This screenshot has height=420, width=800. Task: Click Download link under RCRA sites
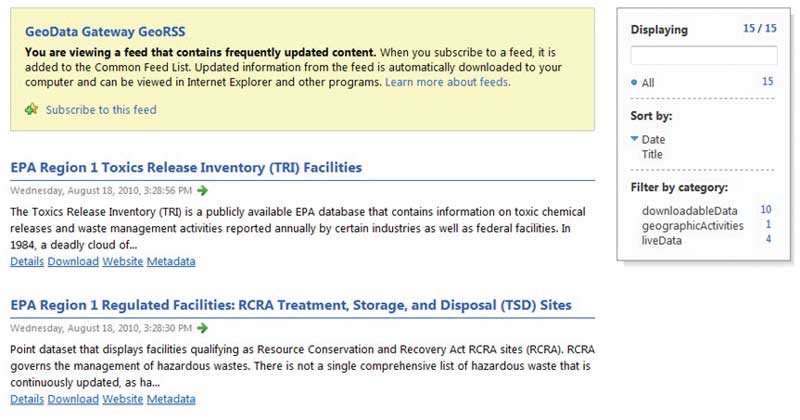pyautogui.click(x=73, y=399)
